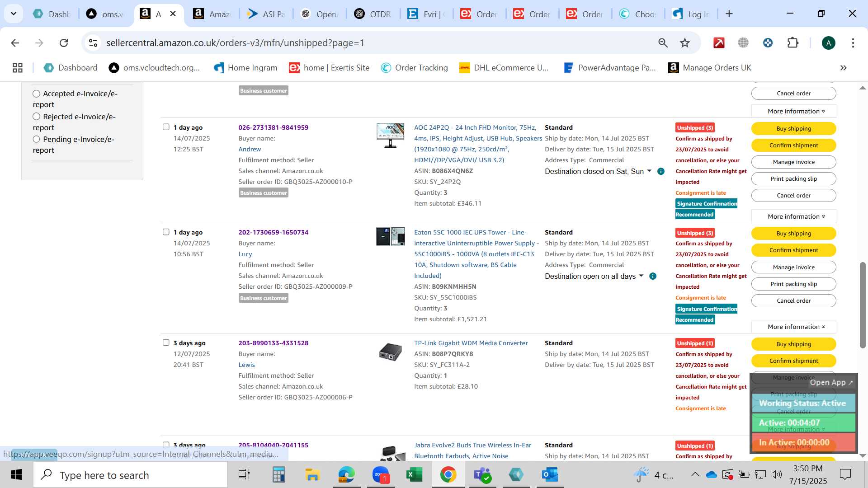This screenshot has width=868, height=488.
Task: Switch to the ASI Pa tab
Action: point(267,14)
